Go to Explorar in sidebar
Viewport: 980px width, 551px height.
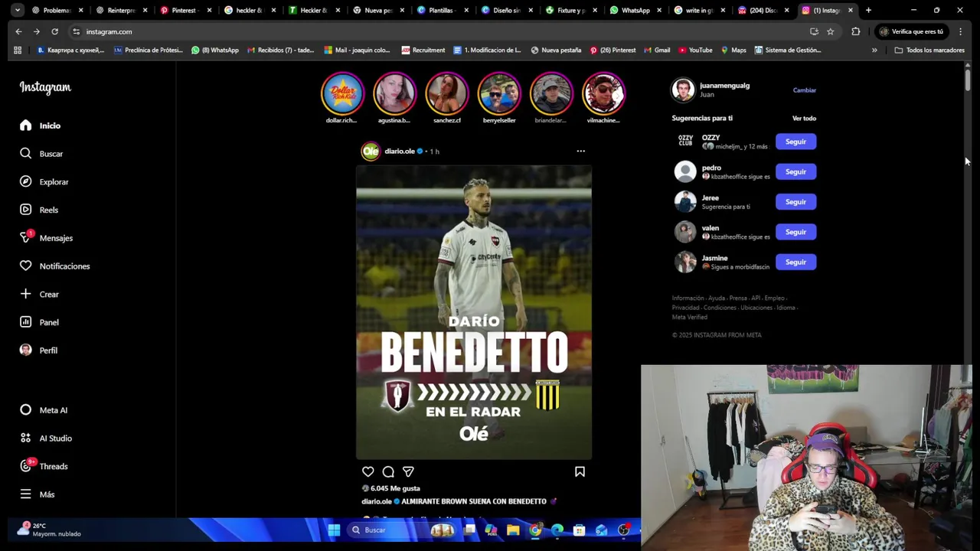(x=44, y=182)
